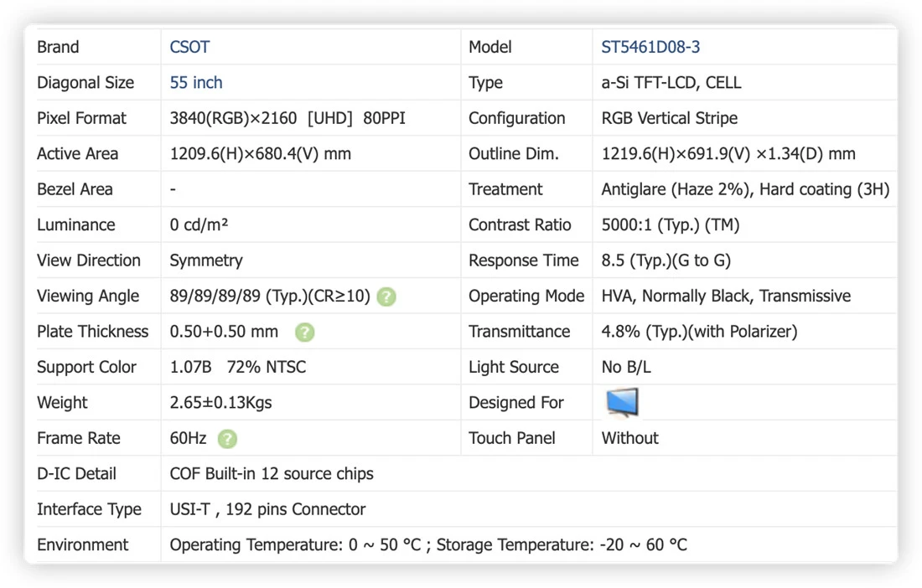Click the help icon beside Viewing Angle value

click(386, 297)
